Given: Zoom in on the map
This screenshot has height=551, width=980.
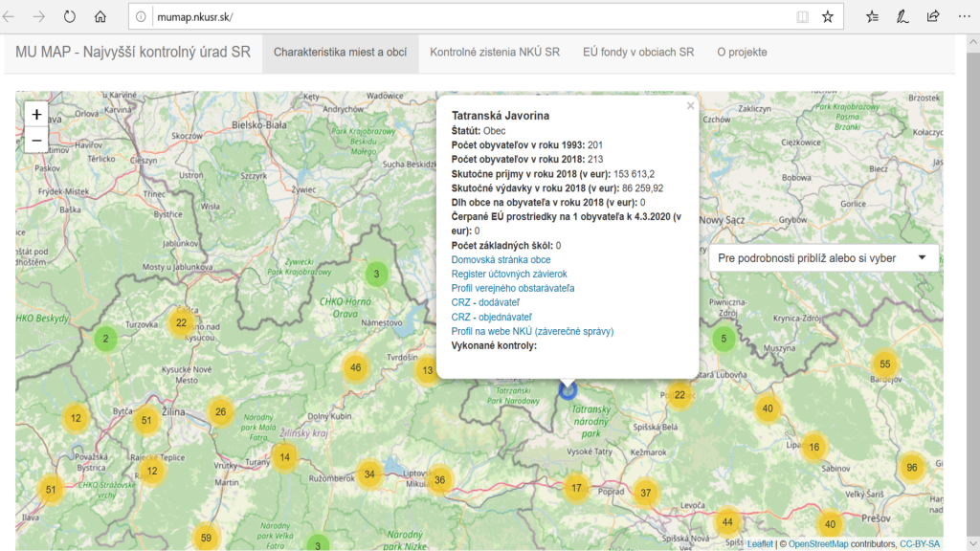Looking at the screenshot, I should point(36,115).
